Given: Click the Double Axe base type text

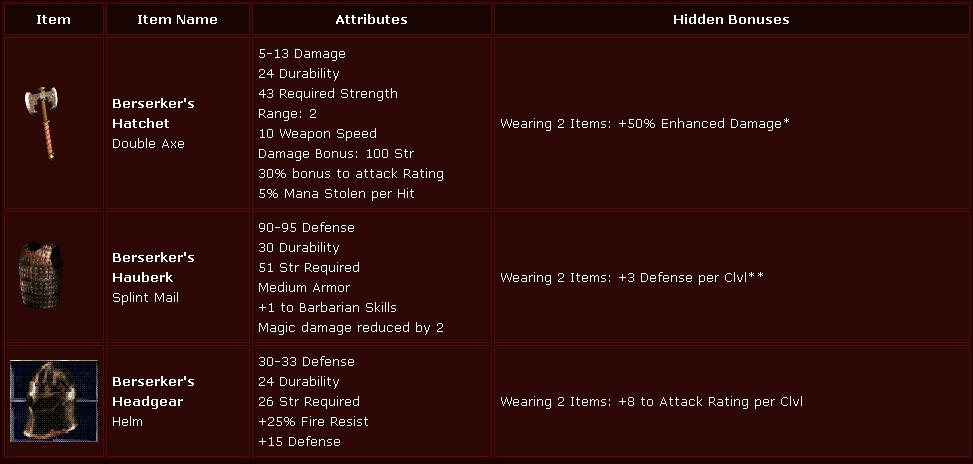Looking at the screenshot, I should click(148, 143).
